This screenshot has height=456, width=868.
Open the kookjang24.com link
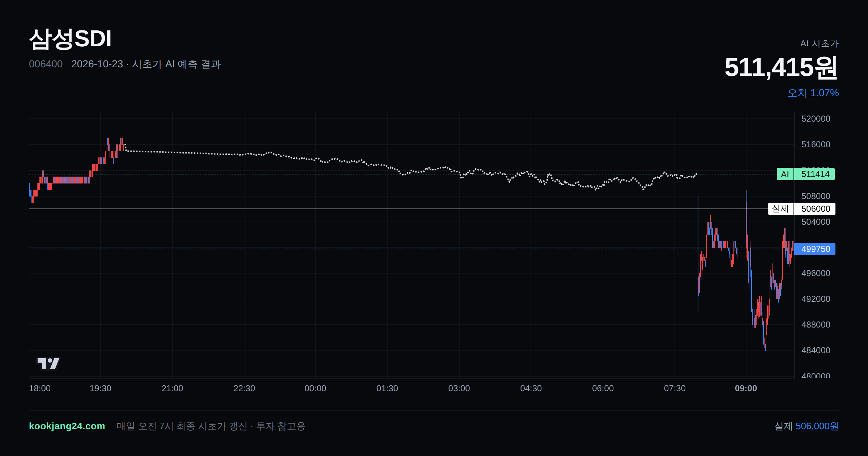(x=67, y=426)
